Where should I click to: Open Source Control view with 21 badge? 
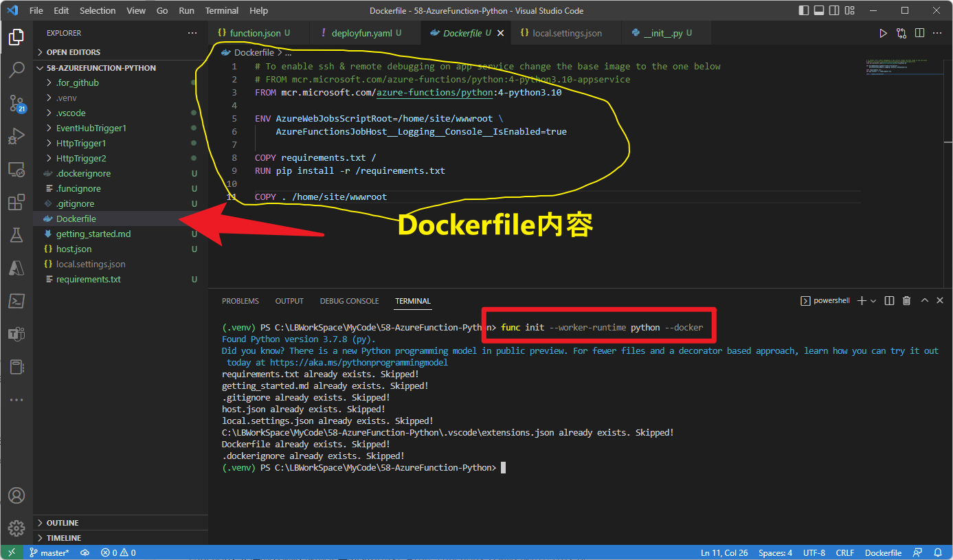[16, 103]
